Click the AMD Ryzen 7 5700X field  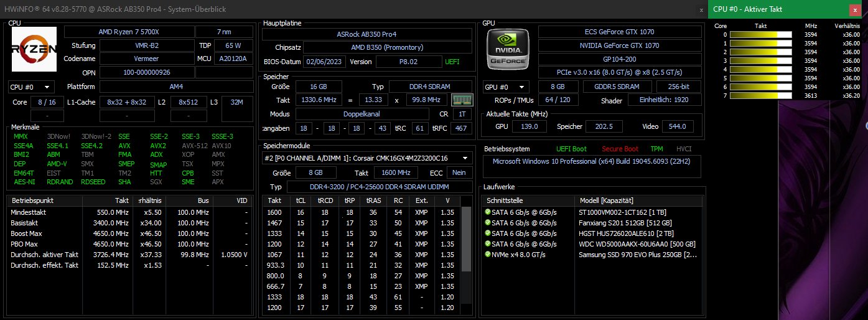pyautogui.click(x=128, y=32)
